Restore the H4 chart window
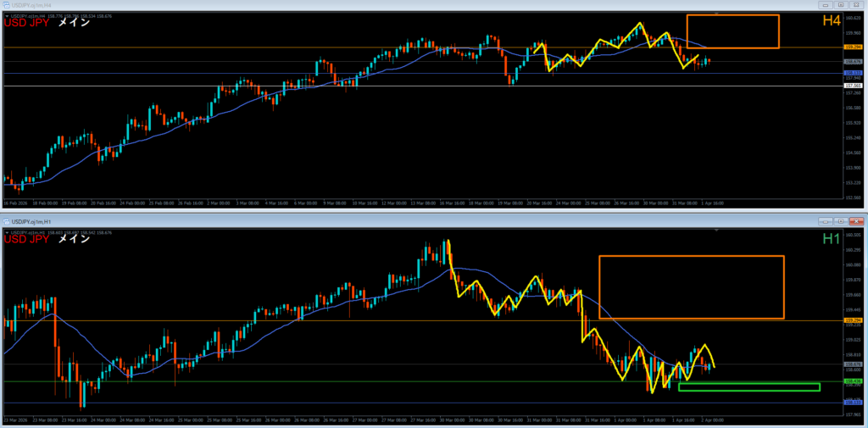 (841, 5)
